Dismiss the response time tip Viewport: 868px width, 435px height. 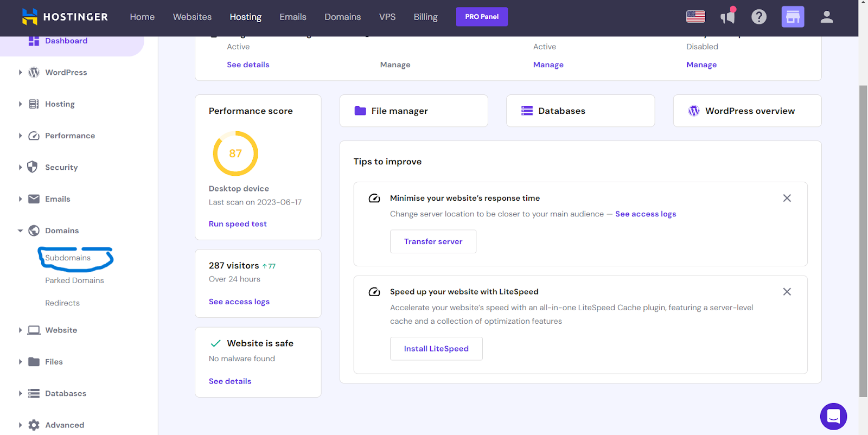(x=787, y=198)
